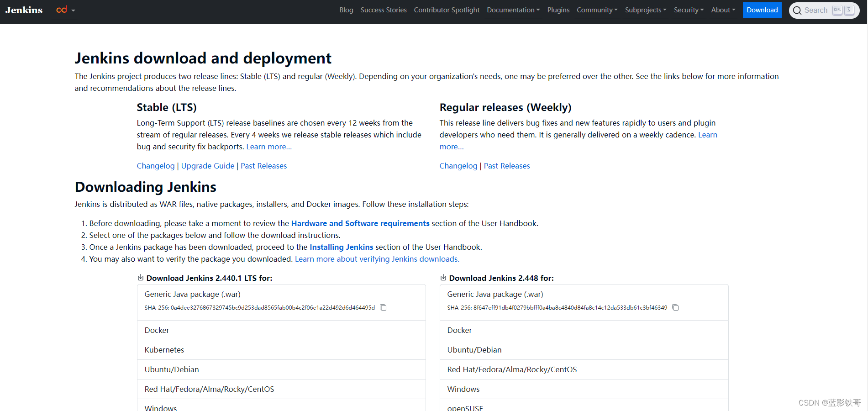This screenshot has width=868, height=411.
Task: Download weekly Generic Java package (.war)
Action: tap(584, 302)
